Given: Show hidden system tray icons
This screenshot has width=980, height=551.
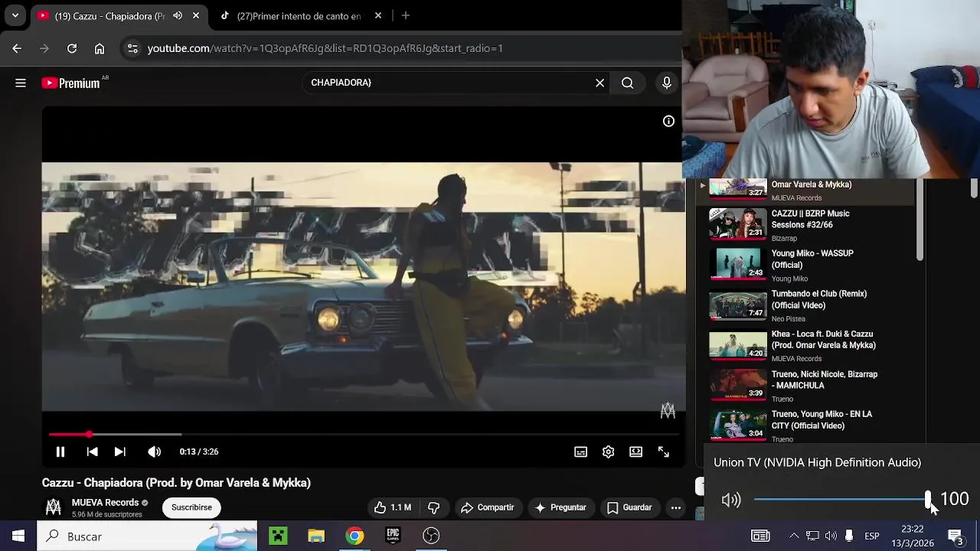Looking at the screenshot, I should (794, 536).
